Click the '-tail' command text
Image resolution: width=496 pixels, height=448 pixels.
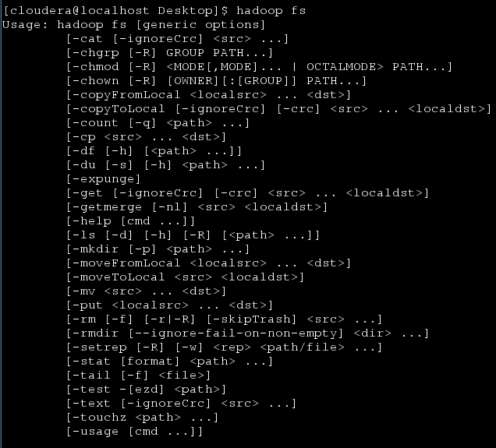(92, 376)
